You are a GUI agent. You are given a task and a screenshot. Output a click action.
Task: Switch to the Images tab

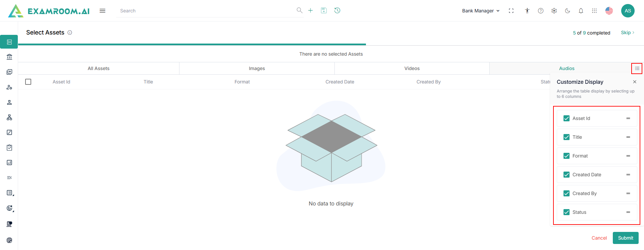point(257,68)
